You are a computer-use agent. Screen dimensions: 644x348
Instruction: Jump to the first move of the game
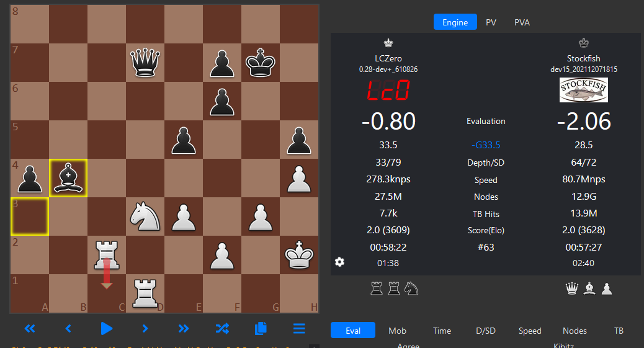pyautogui.click(x=29, y=329)
